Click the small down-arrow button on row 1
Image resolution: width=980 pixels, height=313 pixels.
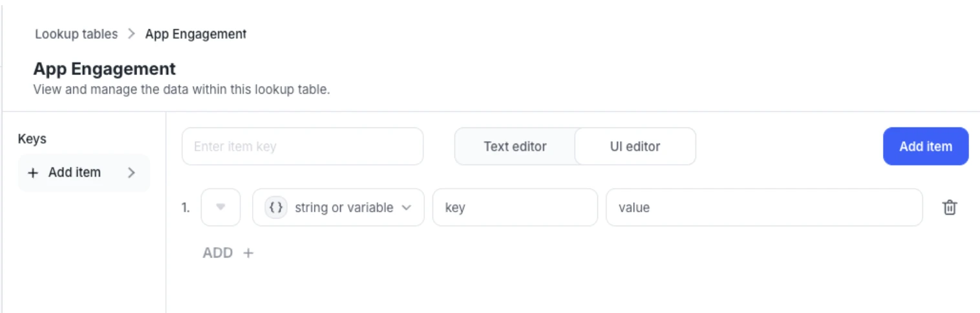click(220, 208)
